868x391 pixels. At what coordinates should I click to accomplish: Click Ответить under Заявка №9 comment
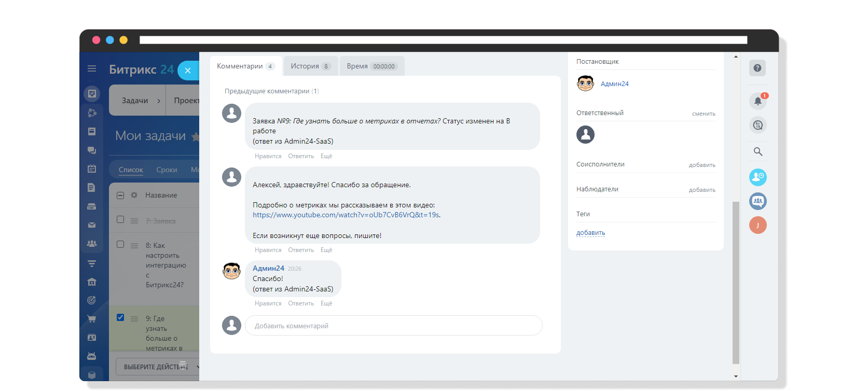[301, 156]
